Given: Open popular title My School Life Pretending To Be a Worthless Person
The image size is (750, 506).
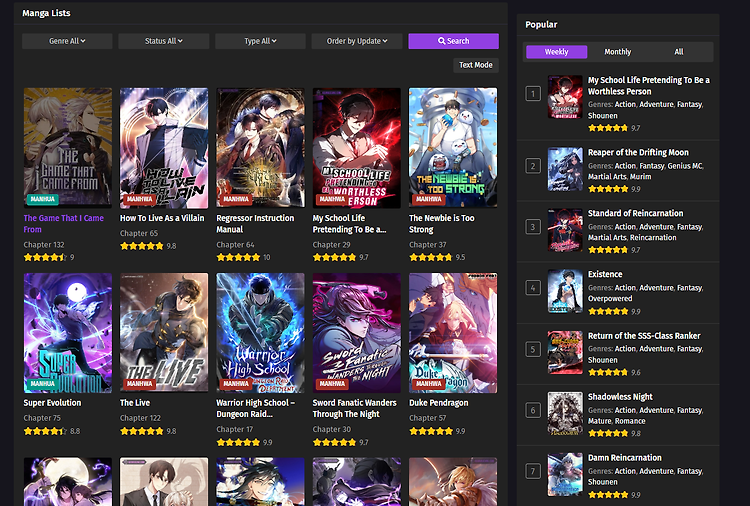Looking at the screenshot, I should [x=649, y=86].
